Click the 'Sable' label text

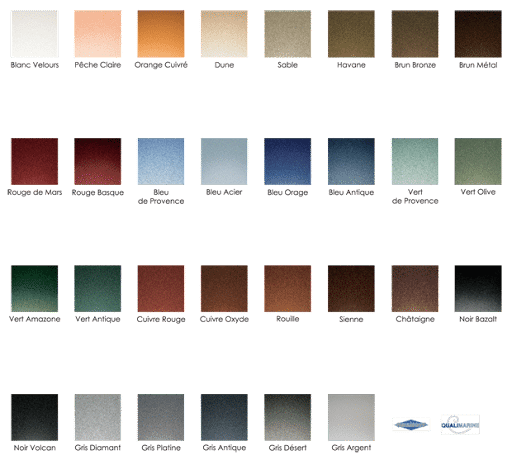point(288,65)
